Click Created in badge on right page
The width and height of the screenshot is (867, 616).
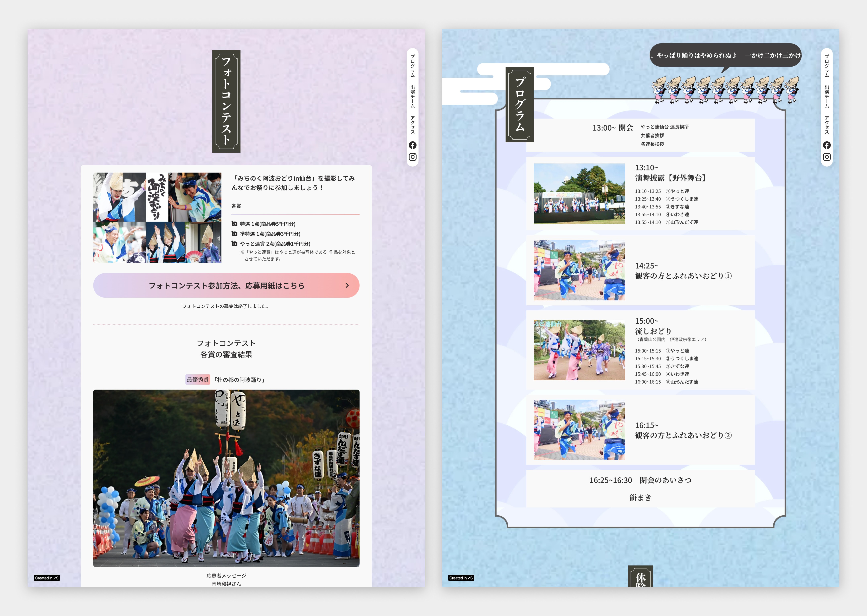click(461, 578)
